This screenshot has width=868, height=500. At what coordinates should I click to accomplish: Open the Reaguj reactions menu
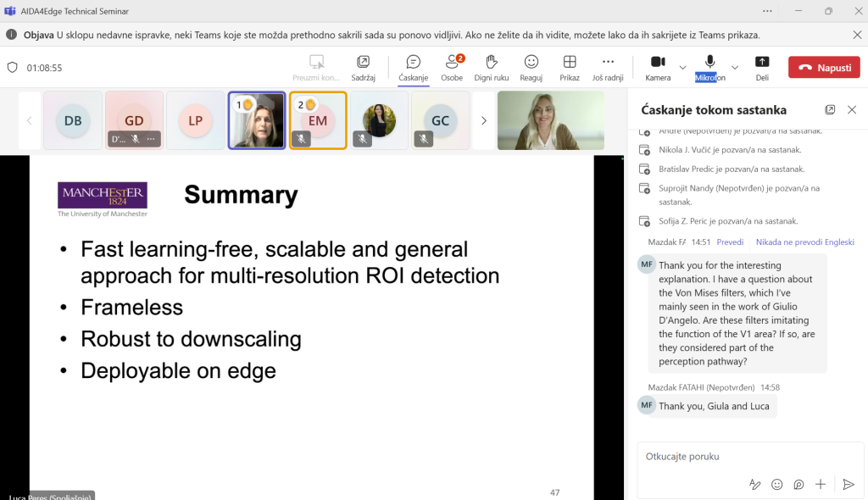[531, 67]
